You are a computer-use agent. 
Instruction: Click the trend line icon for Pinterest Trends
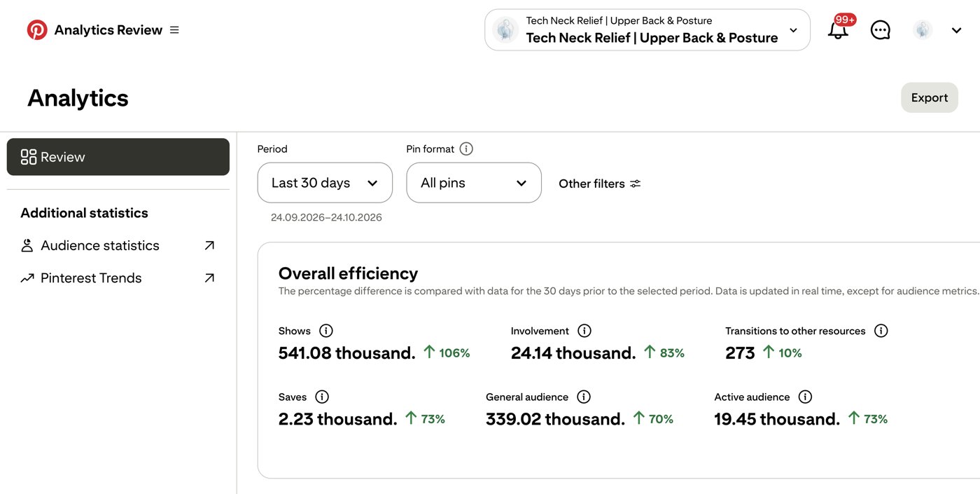[x=27, y=278]
